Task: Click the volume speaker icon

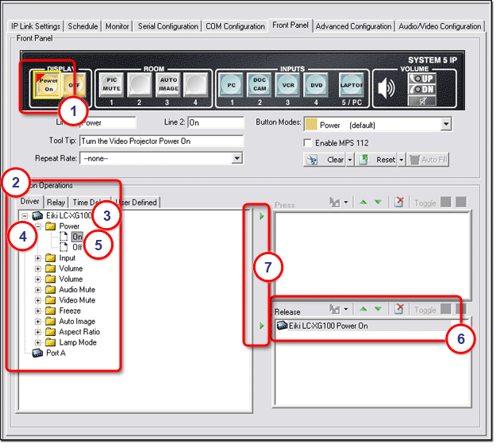Action: pos(387,87)
